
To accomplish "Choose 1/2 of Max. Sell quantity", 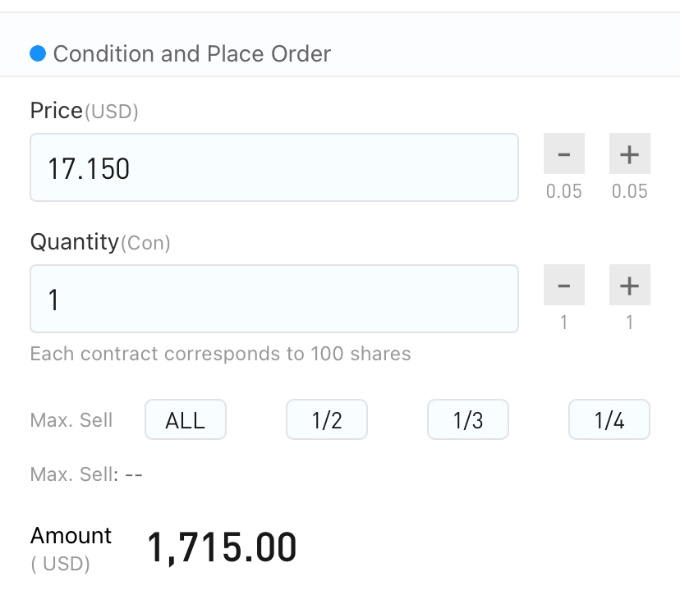I will click(x=327, y=420).
